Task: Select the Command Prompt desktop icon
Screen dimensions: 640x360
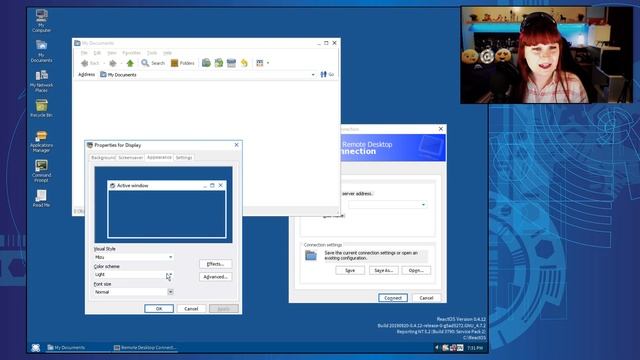Action: pos(42,171)
